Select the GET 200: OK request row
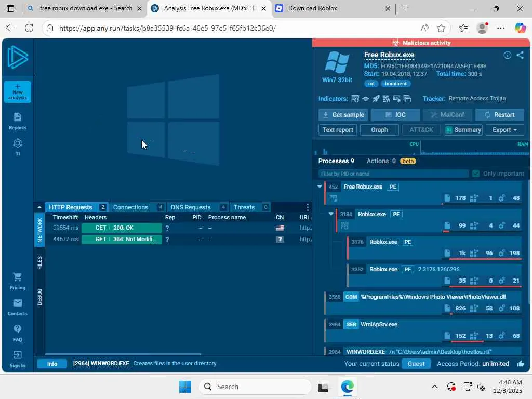The height and width of the screenshot is (399, 532). pos(178,228)
